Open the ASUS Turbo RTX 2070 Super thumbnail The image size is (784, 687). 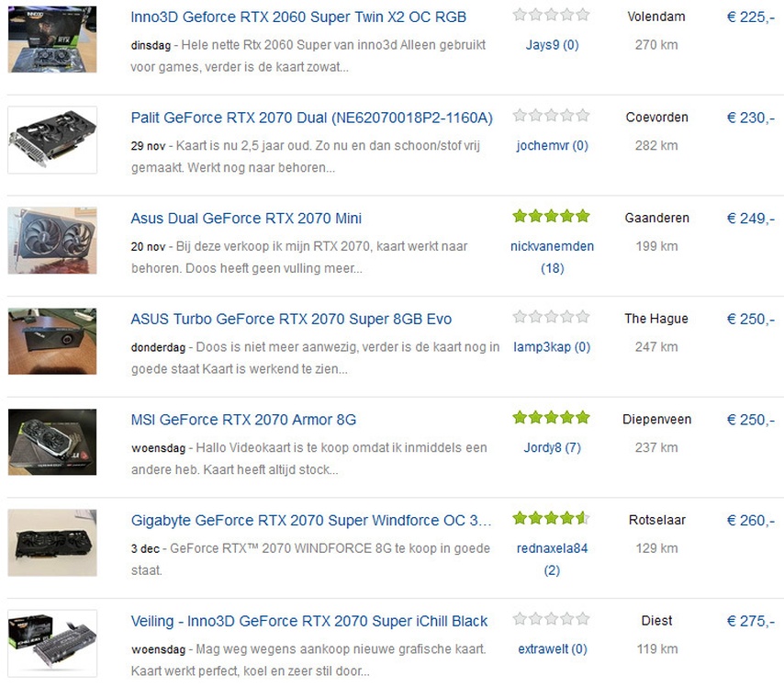click(x=52, y=341)
